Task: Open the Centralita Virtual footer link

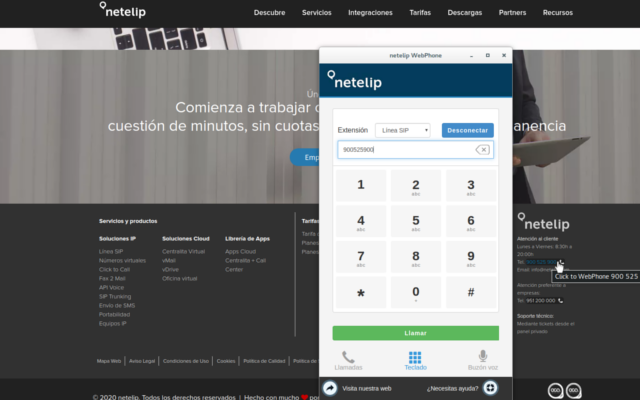Action: [x=184, y=251]
